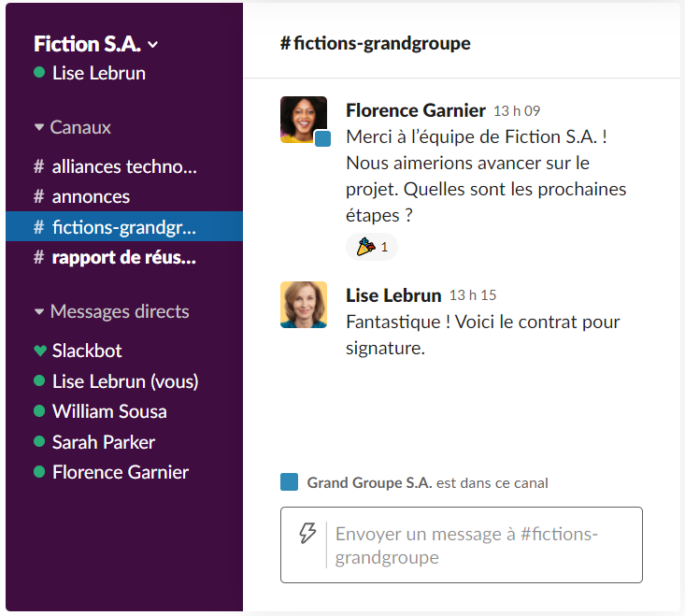
Task: Click Florence Garnier's name in the message
Action: (415, 110)
